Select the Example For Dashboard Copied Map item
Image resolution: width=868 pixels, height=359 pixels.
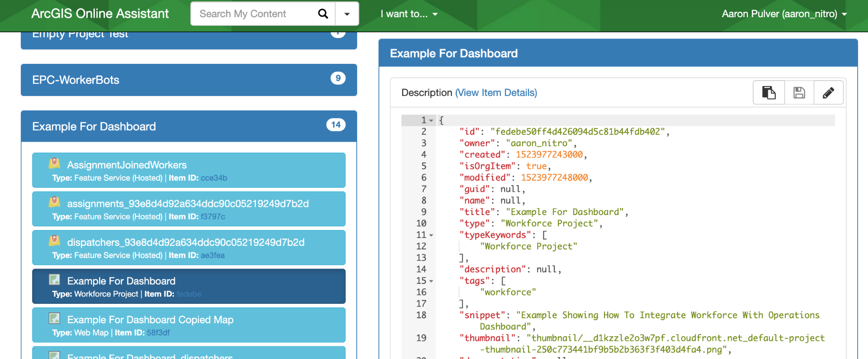[189, 325]
